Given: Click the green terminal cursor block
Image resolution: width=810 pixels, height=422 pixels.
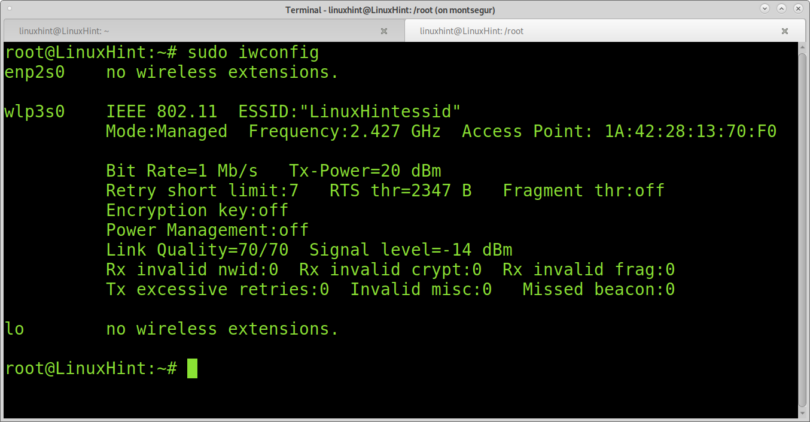Looking at the screenshot, I should click(192, 368).
